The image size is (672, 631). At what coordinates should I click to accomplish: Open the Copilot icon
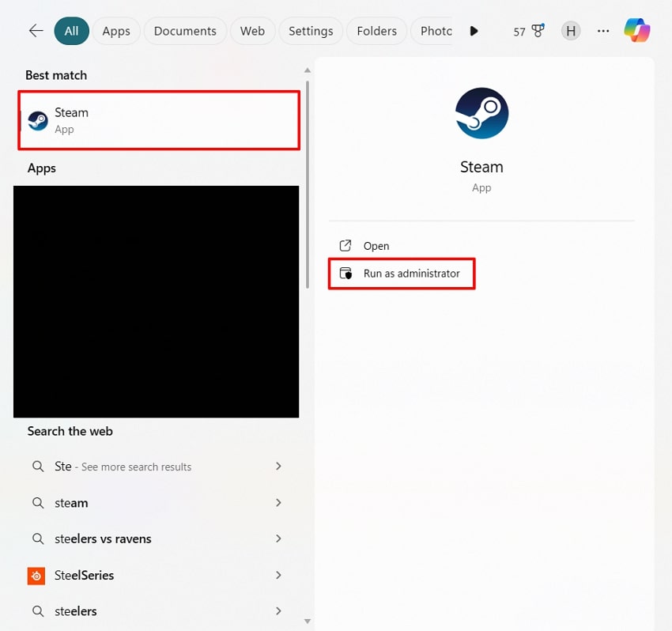(637, 30)
